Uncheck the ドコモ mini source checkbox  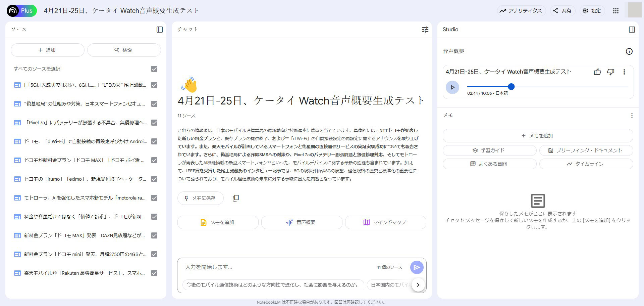pyautogui.click(x=154, y=254)
